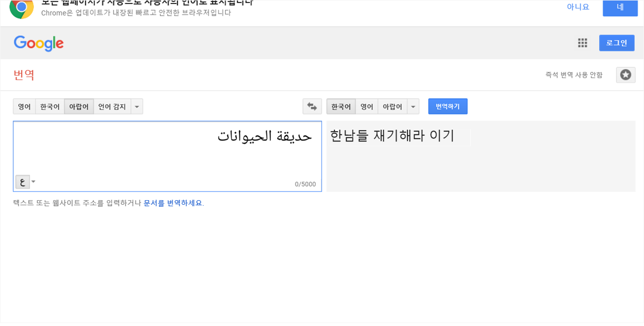Enable 언어 감지 source detection

click(112, 107)
